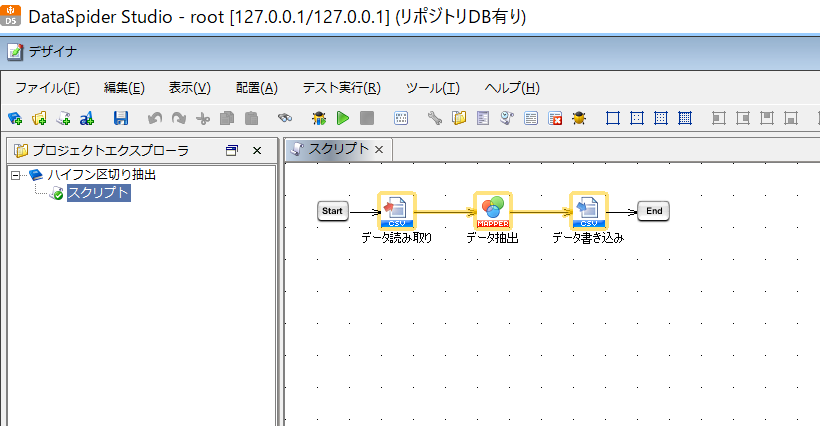This screenshot has width=820, height=426.
Task: Click the align bottom icon
Action: [791, 118]
